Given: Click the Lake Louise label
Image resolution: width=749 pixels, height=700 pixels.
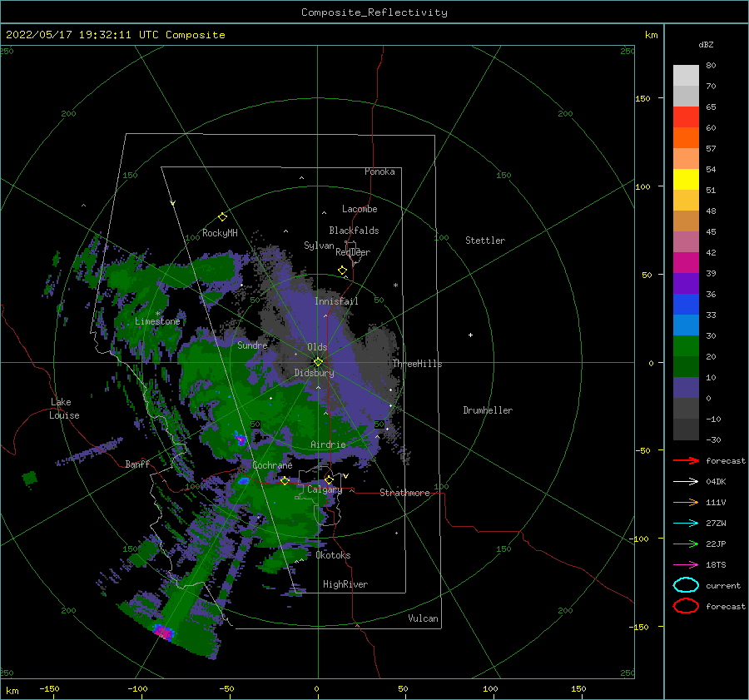Looking at the screenshot, I should 64,409.
